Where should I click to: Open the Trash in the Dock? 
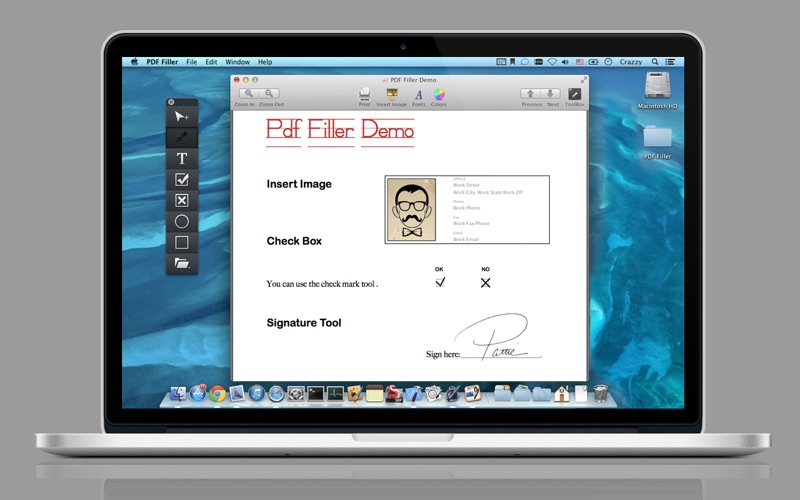601,393
